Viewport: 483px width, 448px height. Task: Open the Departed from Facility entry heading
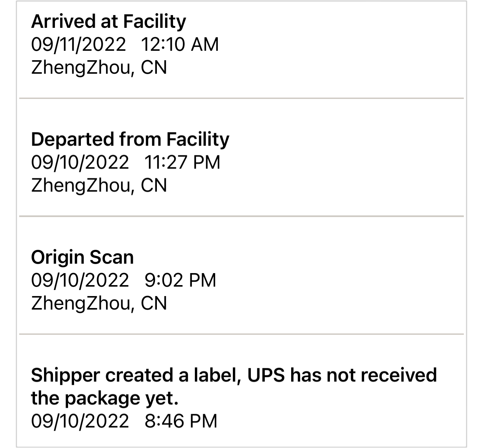[x=130, y=139]
